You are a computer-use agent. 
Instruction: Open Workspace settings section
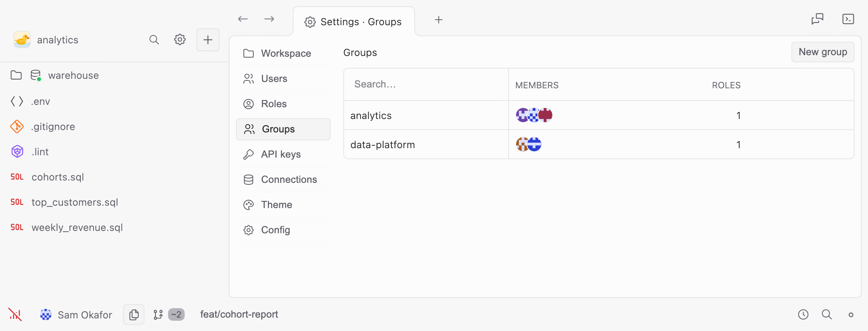(x=283, y=53)
